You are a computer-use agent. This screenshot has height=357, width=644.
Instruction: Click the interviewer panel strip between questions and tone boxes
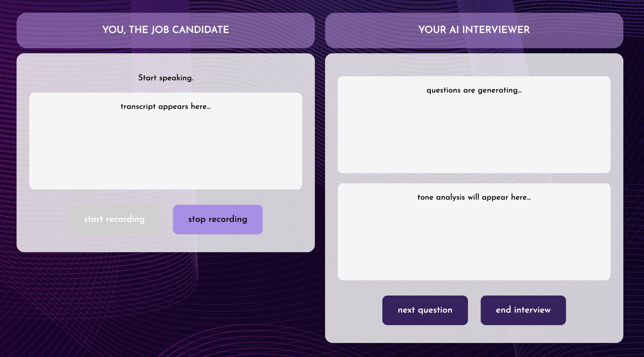pyautogui.click(x=474, y=178)
